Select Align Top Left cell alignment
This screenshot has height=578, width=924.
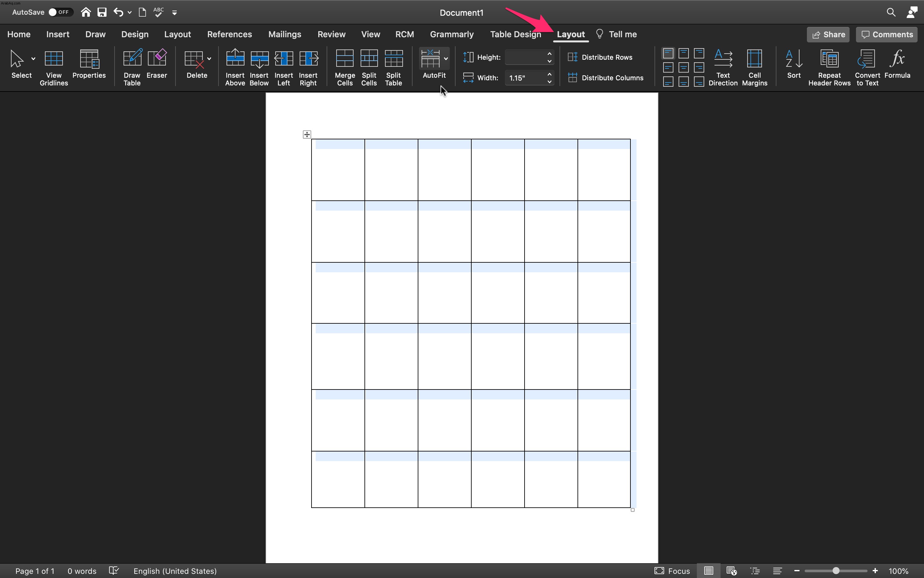click(x=668, y=53)
